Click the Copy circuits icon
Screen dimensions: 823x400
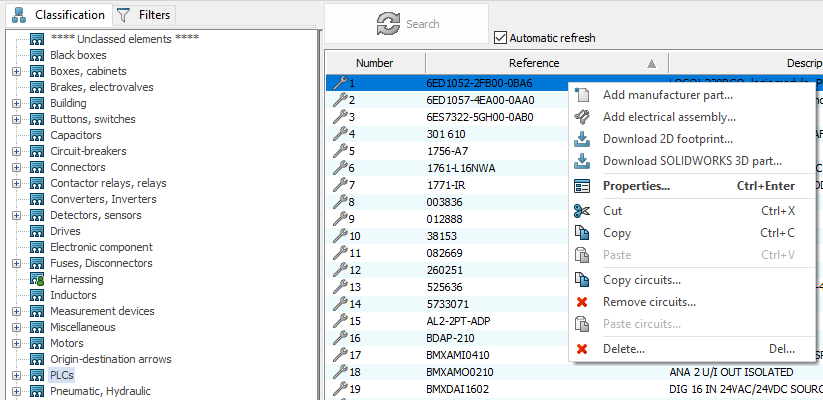point(582,280)
